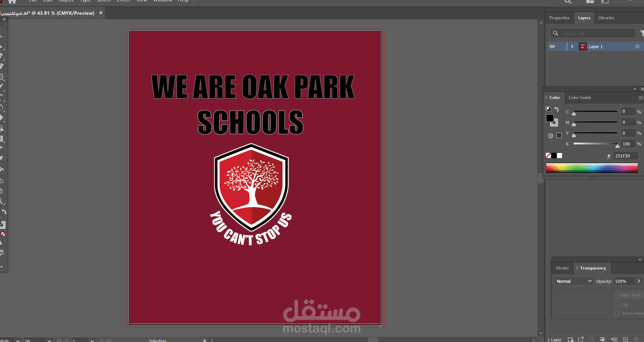Swap fill and stroke colors in Color panel

point(556,109)
